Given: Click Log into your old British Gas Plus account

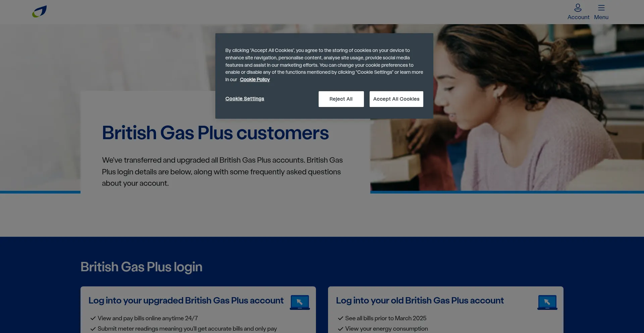Looking at the screenshot, I should tap(420, 300).
